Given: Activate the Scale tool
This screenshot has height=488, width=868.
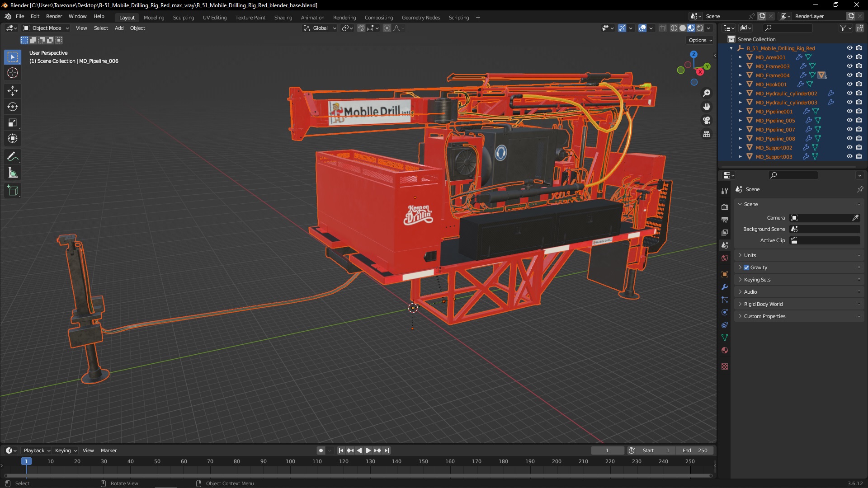Looking at the screenshot, I should tap(13, 122).
